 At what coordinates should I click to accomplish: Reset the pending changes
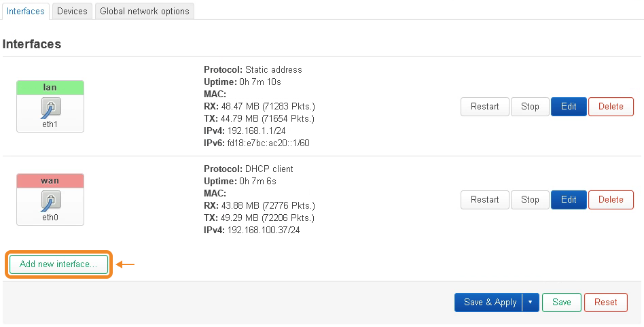[605, 303]
